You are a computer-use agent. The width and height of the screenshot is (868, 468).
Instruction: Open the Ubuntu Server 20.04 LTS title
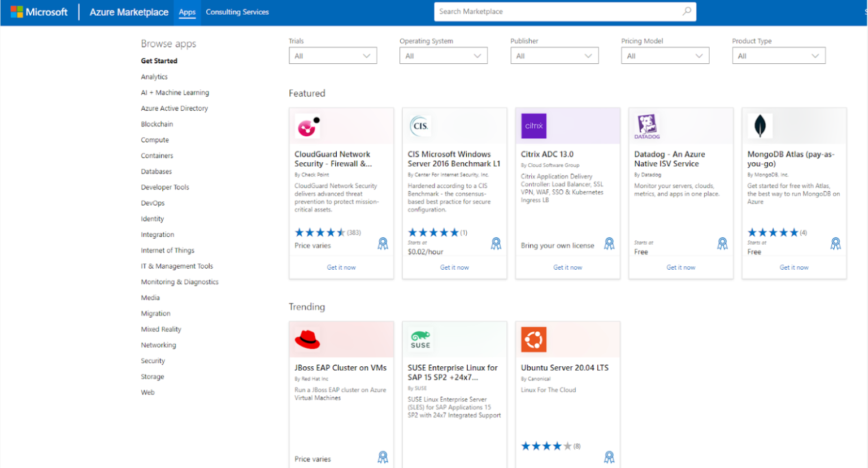(565, 368)
